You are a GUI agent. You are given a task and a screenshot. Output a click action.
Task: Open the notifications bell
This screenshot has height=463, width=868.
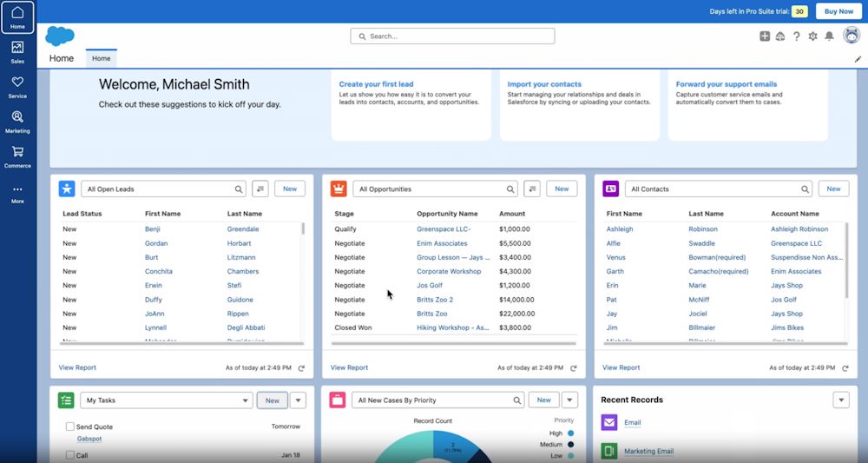(x=829, y=36)
